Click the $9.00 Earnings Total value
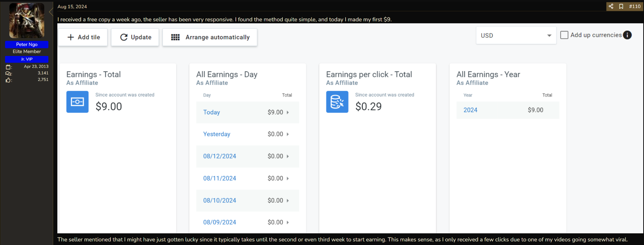Viewport: 644px width, 245px height. (x=109, y=106)
